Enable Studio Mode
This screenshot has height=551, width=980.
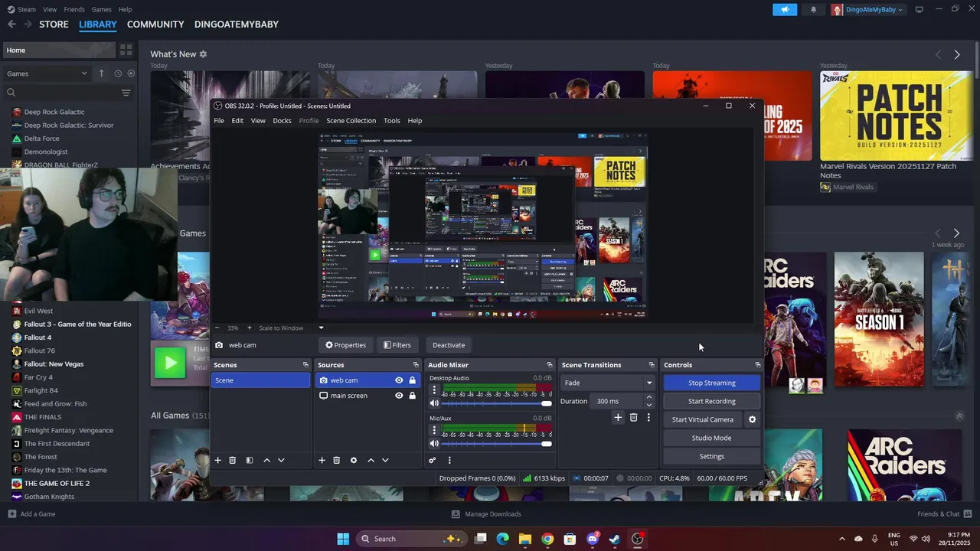[x=711, y=438]
